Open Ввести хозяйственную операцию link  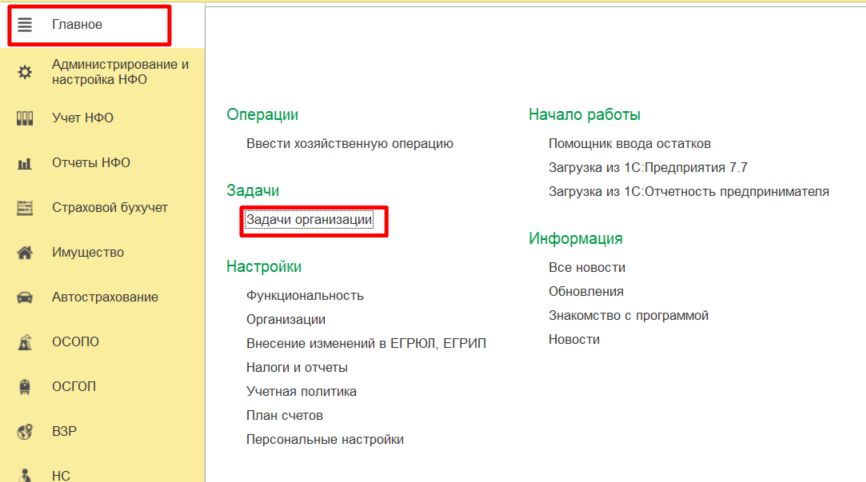point(349,143)
